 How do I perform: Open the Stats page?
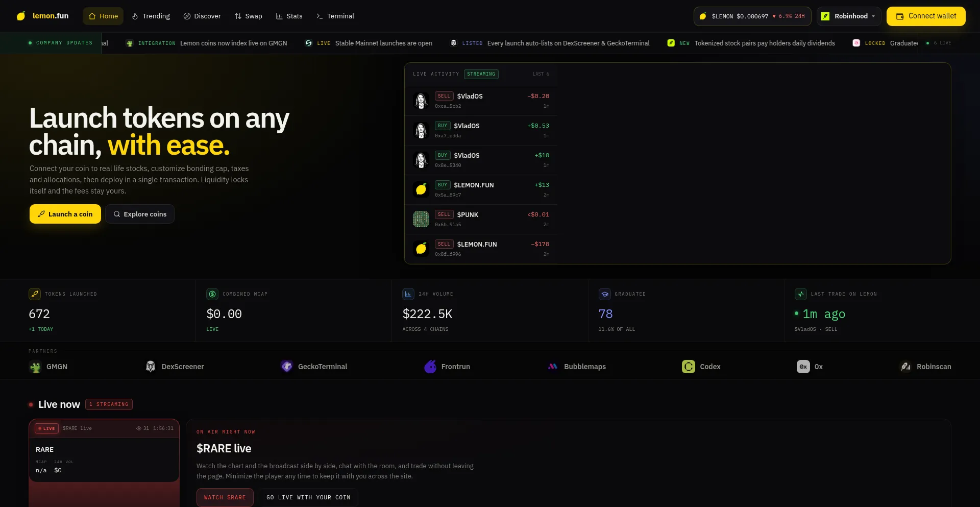pos(289,16)
